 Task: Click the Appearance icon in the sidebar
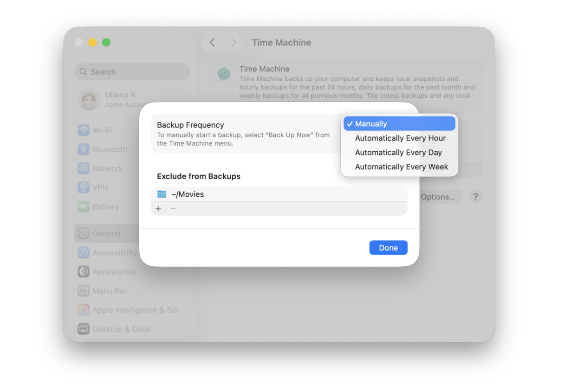coord(84,272)
